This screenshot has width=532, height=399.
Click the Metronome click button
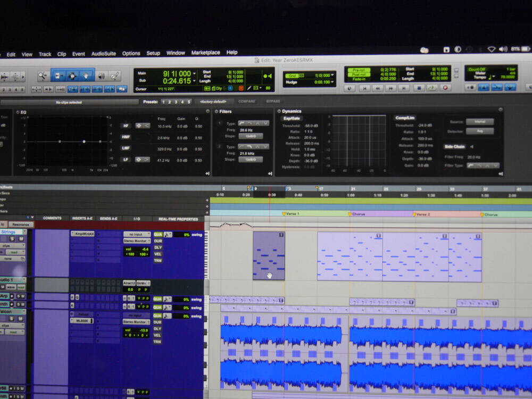[x=484, y=88]
